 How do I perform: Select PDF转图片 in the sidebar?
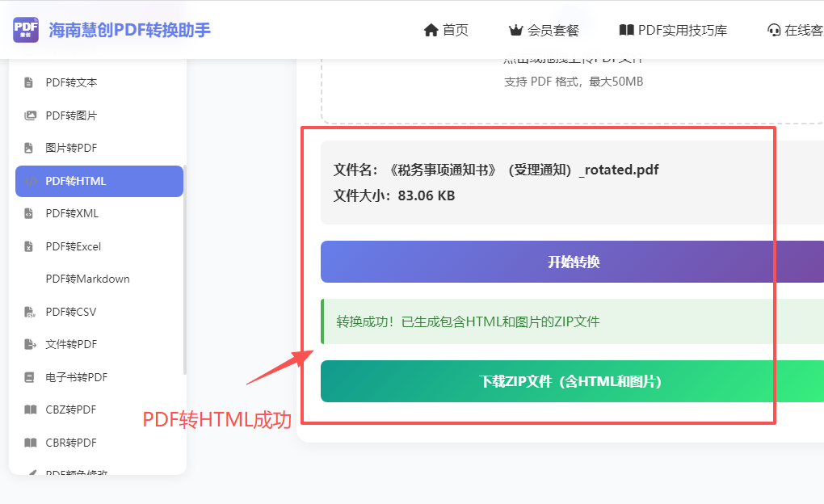tap(99, 115)
